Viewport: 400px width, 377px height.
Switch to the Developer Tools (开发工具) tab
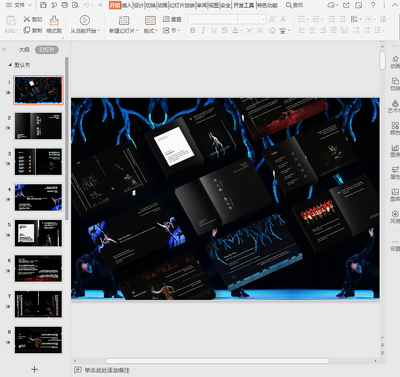(243, 5)
